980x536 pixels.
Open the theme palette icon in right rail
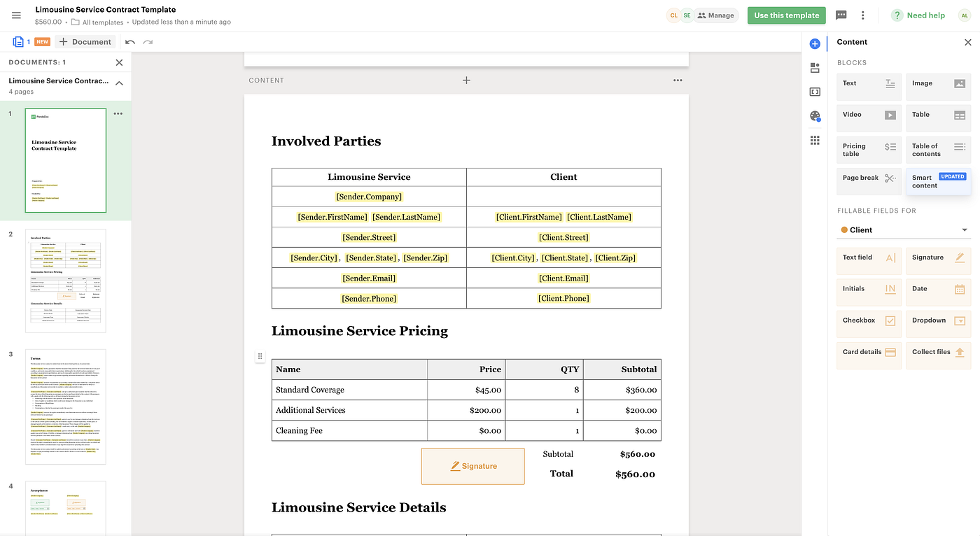pos(814,115)
